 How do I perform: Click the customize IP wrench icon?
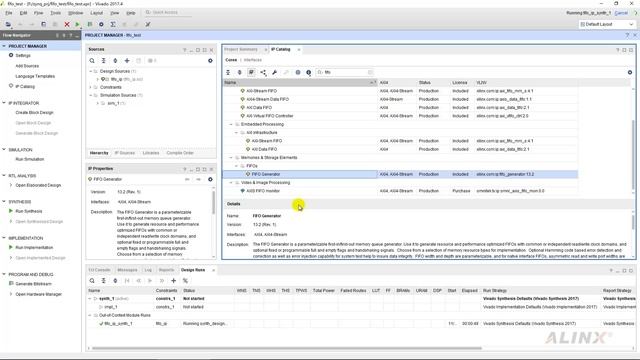pos(274,72)
